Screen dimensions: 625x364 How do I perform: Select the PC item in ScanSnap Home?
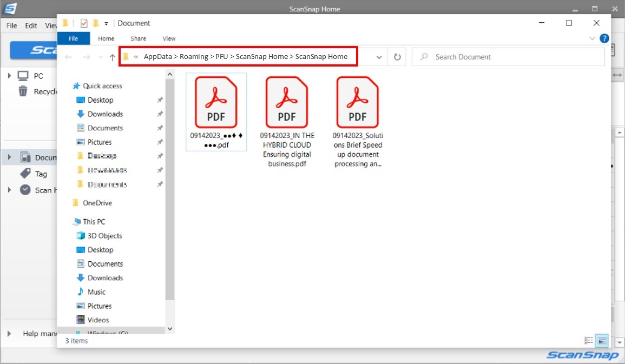[38, 76]
